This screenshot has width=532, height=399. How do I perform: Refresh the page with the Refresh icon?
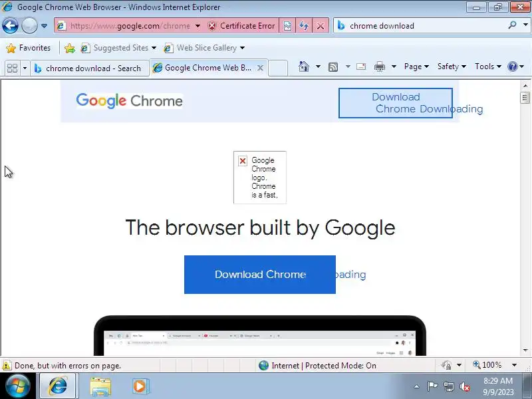pos(304,26)
